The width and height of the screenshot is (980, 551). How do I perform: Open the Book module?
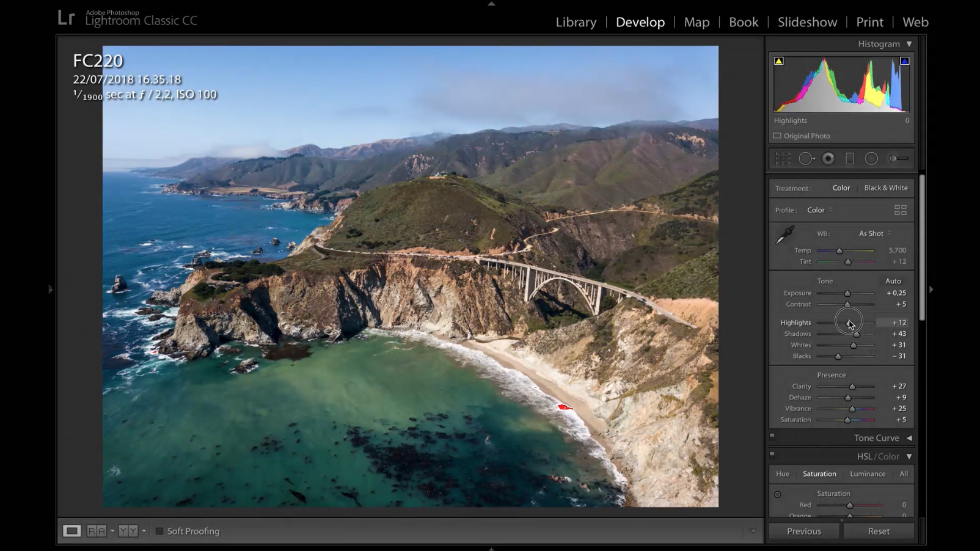744,22
